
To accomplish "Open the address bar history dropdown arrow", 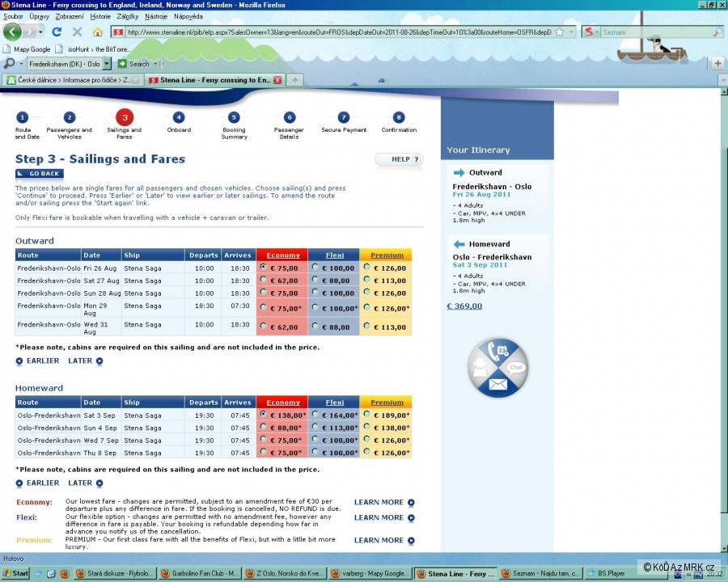I will (572, 32).
